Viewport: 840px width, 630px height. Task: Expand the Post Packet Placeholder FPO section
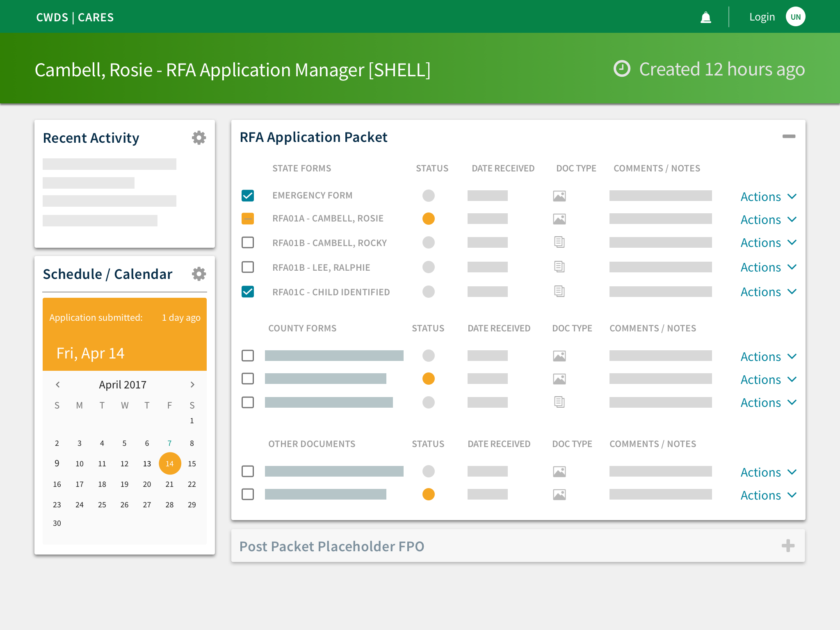pyautogui.click(x=788, y=546)
